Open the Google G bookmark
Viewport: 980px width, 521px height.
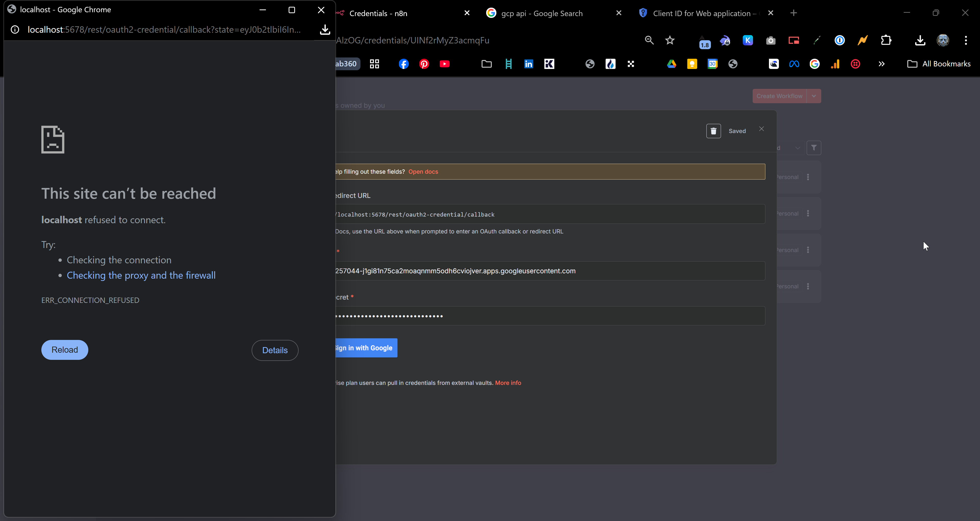coord(815,64)
